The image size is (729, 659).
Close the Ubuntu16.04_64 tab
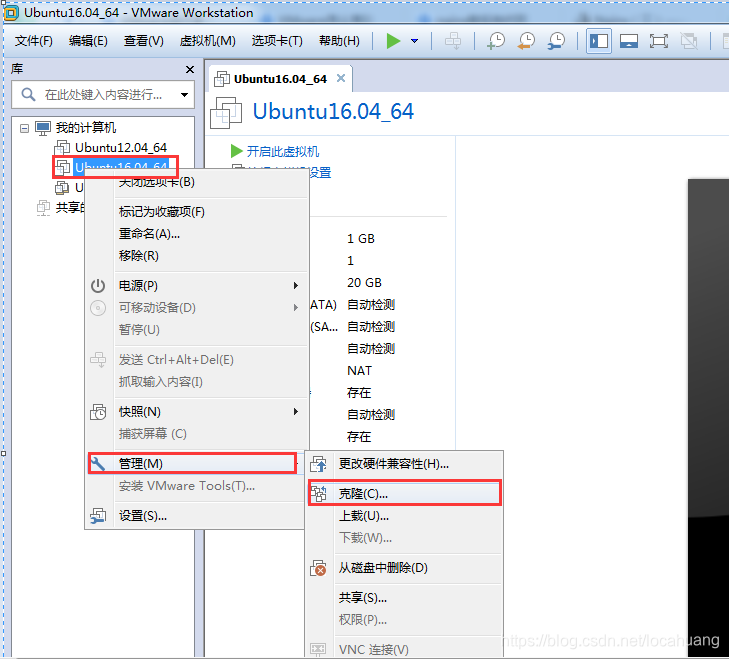point(341,78)
